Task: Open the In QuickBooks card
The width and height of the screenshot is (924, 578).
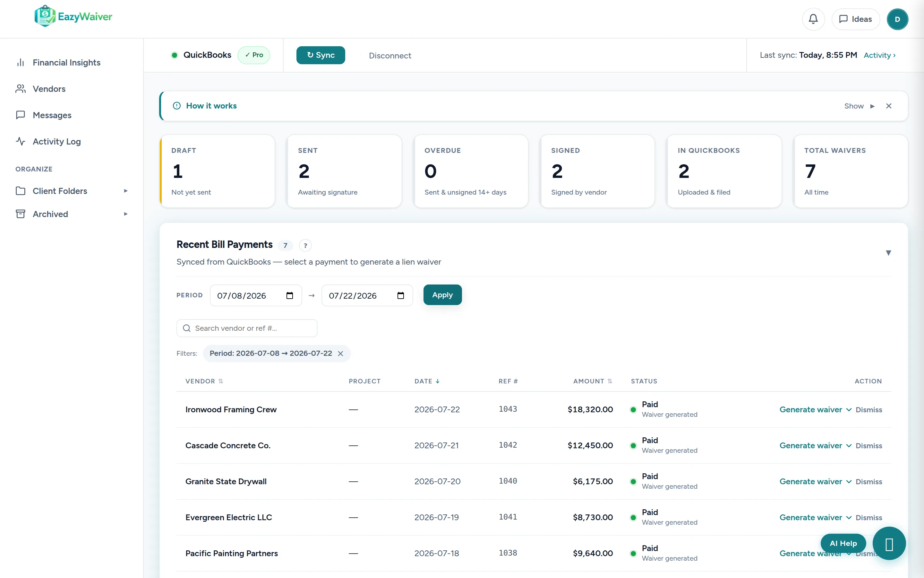Action: (x=724, y=171)
